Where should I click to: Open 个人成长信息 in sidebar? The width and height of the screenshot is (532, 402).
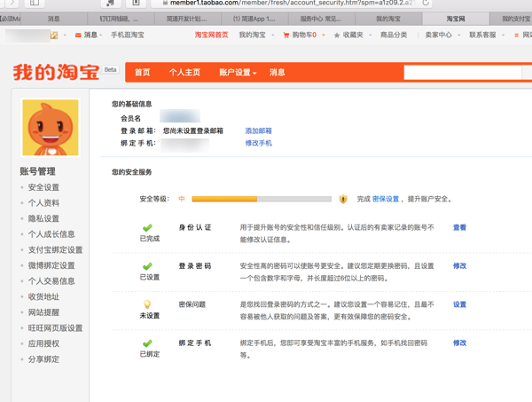[51, 234]
